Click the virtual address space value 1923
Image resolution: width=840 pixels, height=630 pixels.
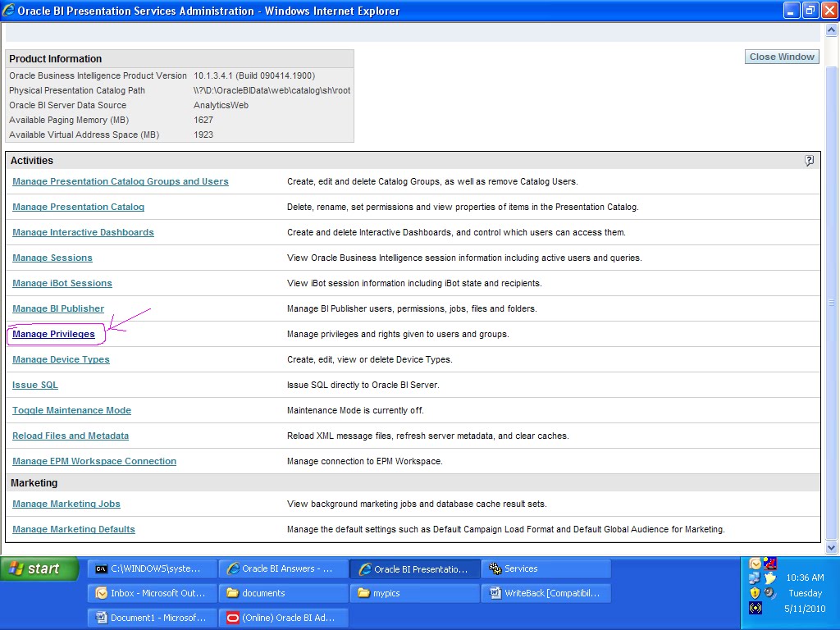pyautogui.click(x=203, y=135)
